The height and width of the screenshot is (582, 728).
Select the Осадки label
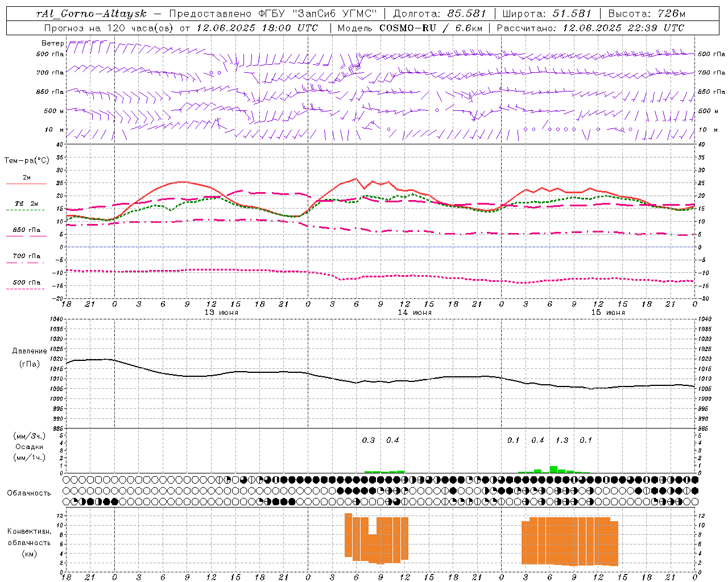(x=30, y=447)
